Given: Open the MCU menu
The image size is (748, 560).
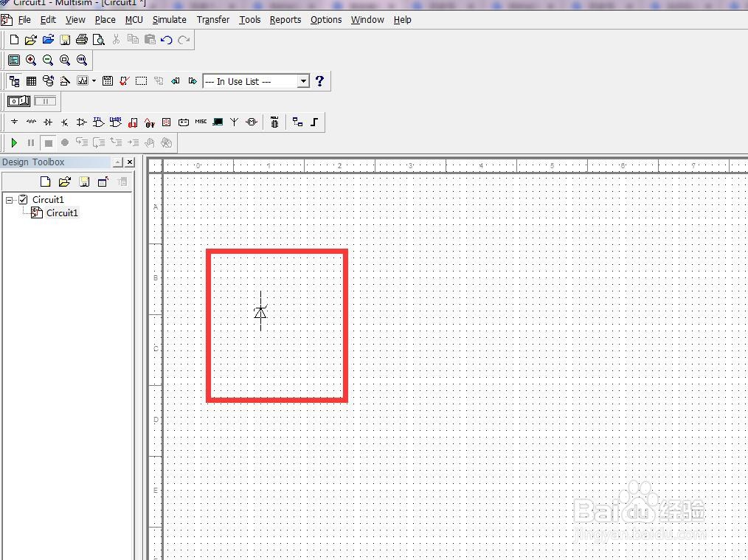Looking at the screenshot, I should (x=134, y=20).
